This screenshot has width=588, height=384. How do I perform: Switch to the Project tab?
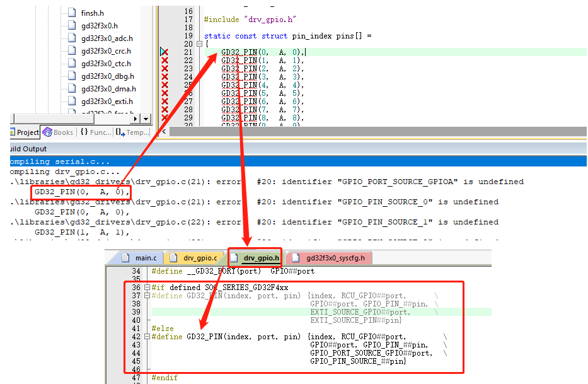[25, 132]
